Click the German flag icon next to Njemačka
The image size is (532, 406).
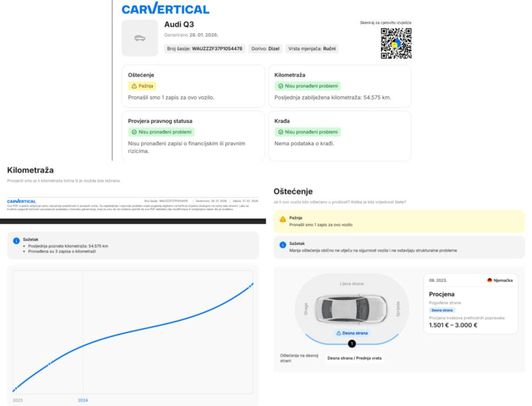[490, 280]
